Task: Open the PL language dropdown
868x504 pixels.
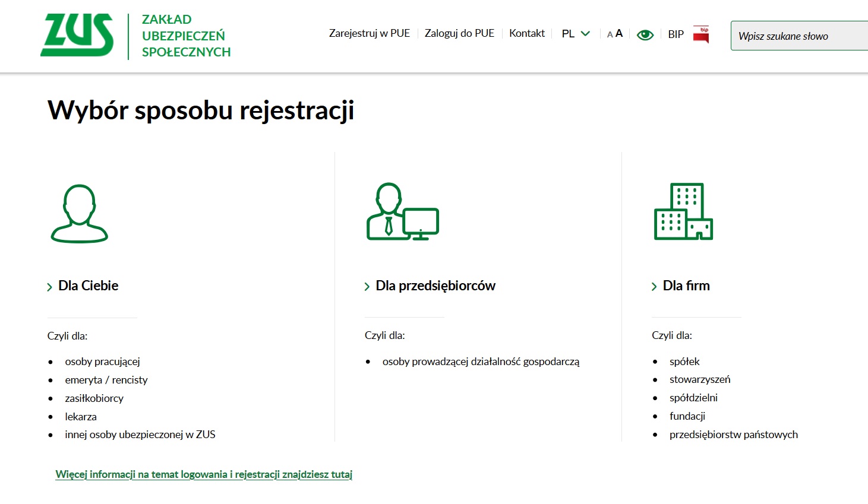Action: [576, 34]
